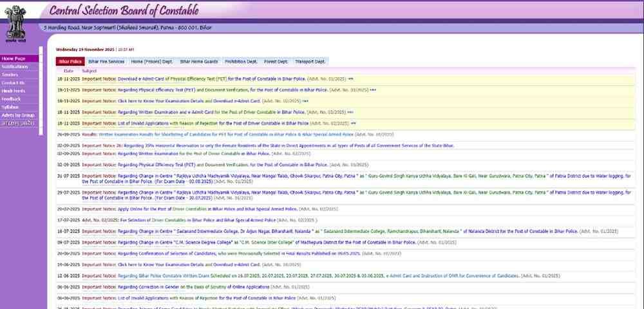Open Syllabus from the sidebar
The height and width of the screenshot is (309, 644).
(10, 107)
